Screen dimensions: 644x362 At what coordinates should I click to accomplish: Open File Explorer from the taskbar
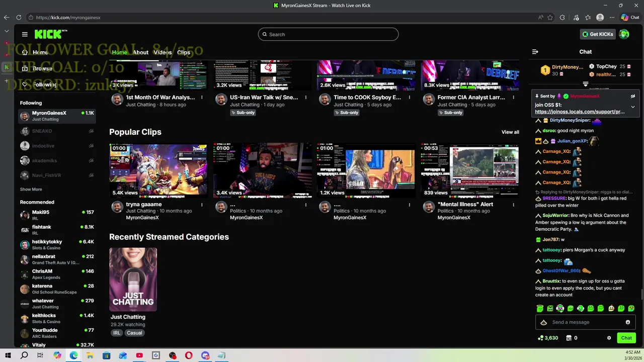pos(90,355)
